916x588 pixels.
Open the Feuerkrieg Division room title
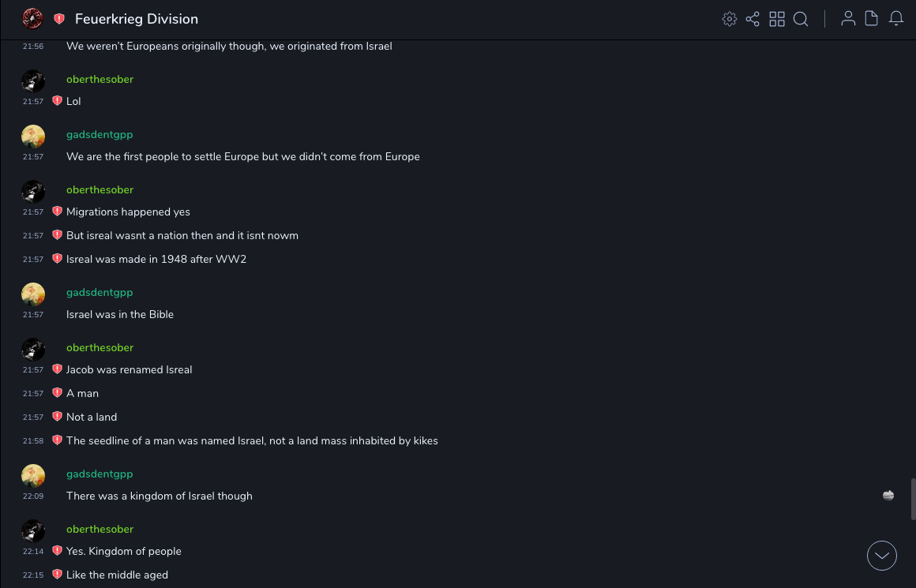(137, 19)
